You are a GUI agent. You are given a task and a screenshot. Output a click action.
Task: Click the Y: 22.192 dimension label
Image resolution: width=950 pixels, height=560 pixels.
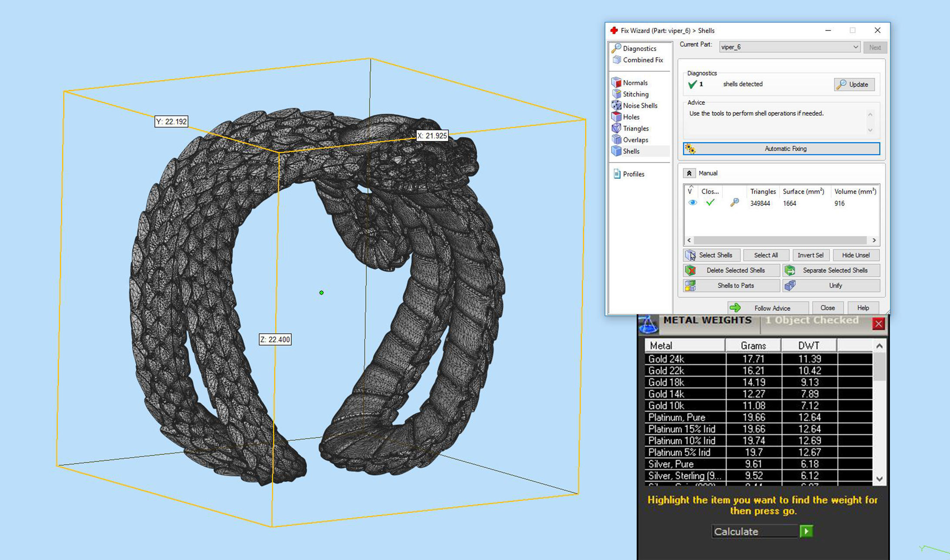tap(171, 122)
